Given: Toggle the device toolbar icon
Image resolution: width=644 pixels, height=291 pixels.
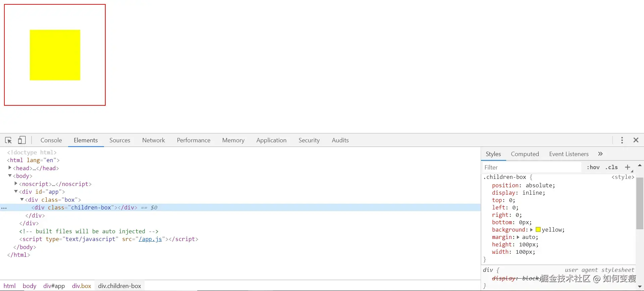Looking at the screenshot, I should [22, 140].
